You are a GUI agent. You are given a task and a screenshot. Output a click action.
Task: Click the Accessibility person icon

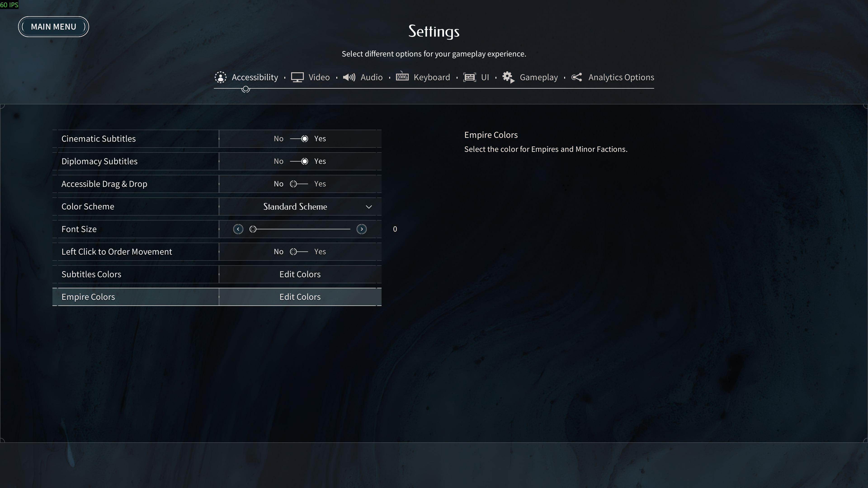(221, 77)
